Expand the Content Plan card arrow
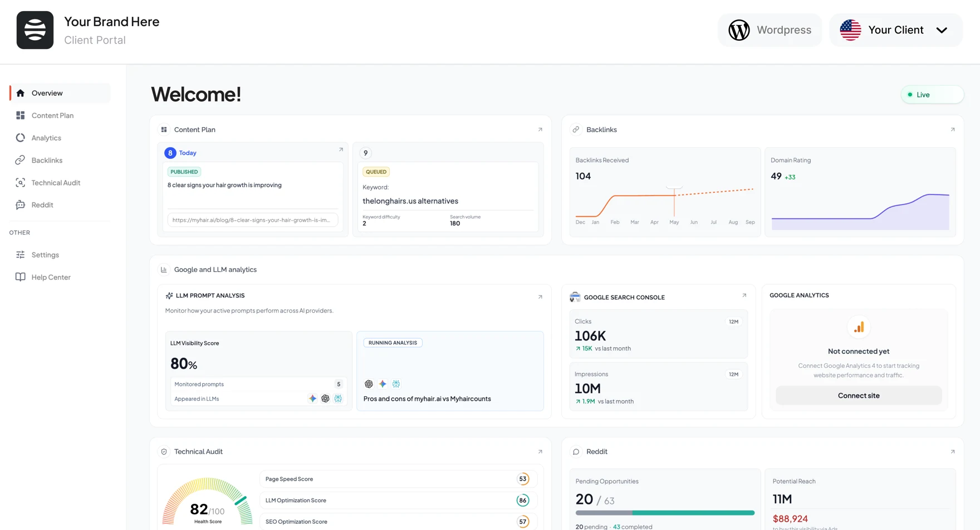This screenshot has width=980, height=530. tap(540, 129)
